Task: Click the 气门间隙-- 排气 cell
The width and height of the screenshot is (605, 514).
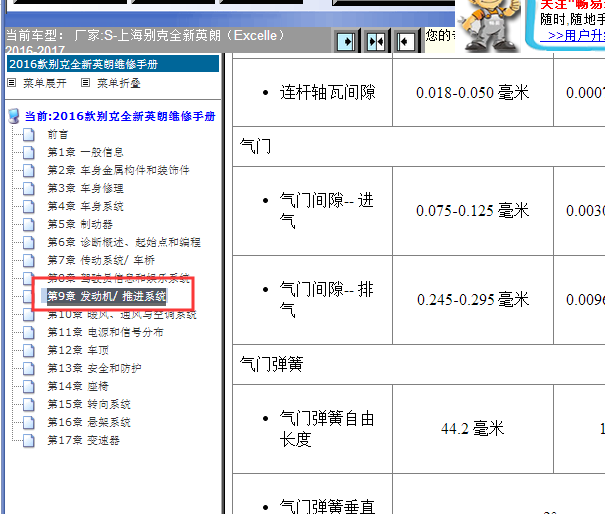Action: point(313,300)
